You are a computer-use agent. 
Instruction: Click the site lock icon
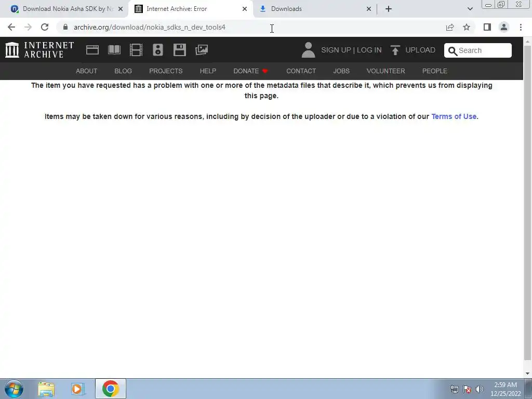tap(65, 27)
